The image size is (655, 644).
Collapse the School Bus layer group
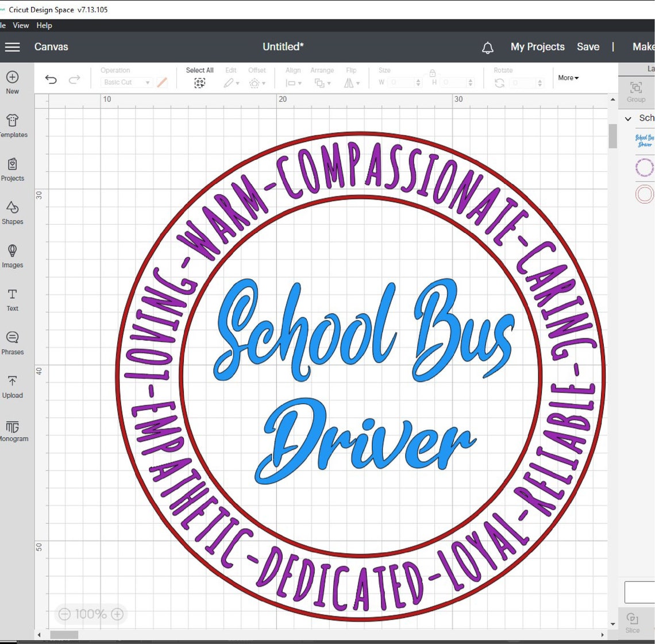coord(628,118)
